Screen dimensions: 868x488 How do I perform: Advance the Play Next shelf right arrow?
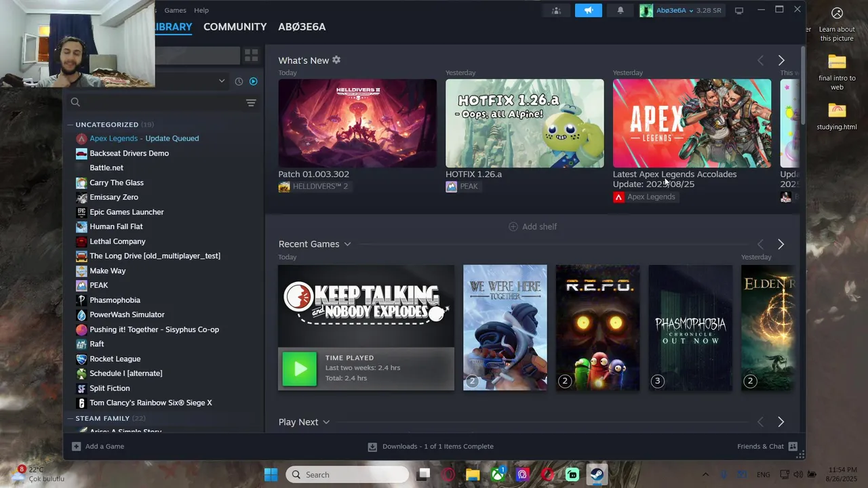coord(781,422)
